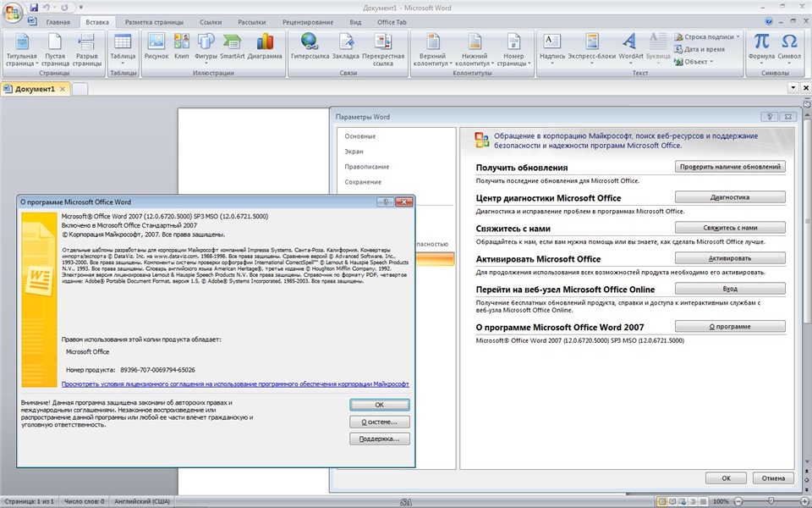The width and height of the screenshot is (812, 508).
Task: Open the Рецензирование ribbon tab
Action: 308,22
